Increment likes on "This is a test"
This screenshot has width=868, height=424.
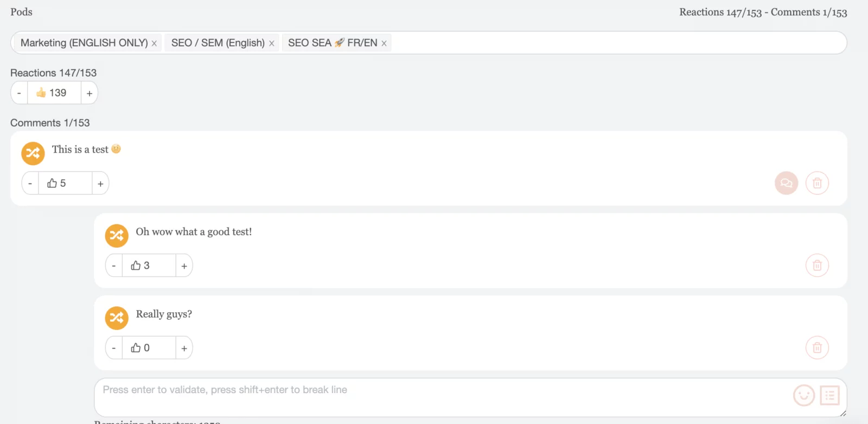(x=100, y=183)
